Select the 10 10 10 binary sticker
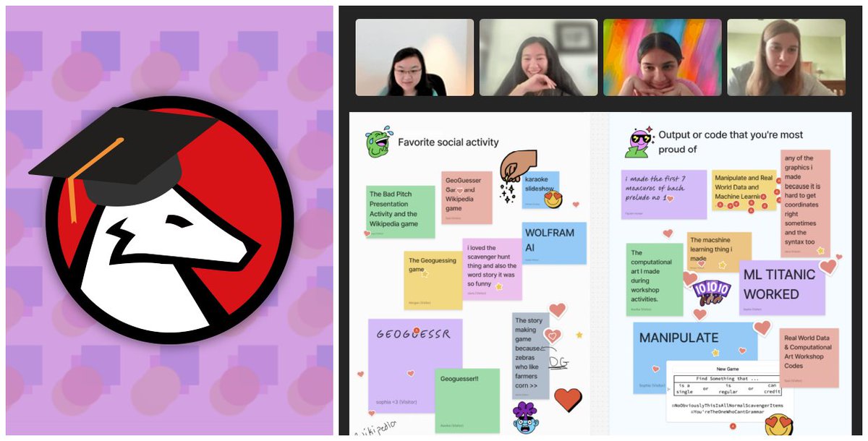Screen dimensions: 868x441 pyautogui.click(x=712, y=291)
